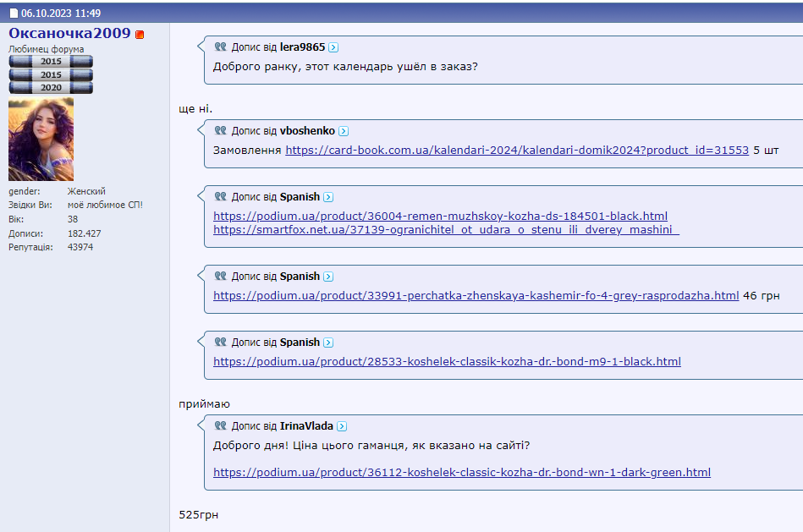Click the 'Любимец форума' user title
The width and height of the screenshot is (803, 532).
[46, 49]
